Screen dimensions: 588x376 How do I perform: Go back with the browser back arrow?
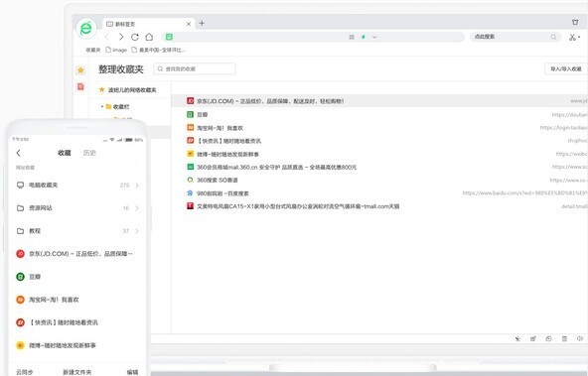107,37
